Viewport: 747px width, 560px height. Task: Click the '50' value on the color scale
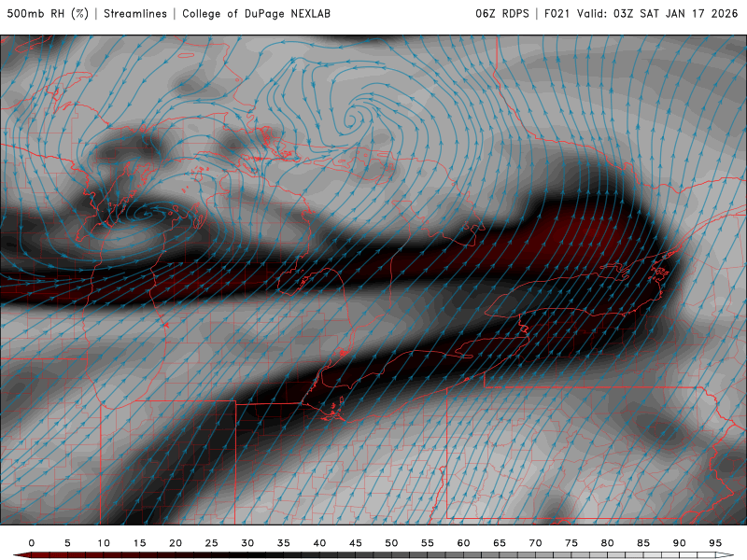coord(391,543)
